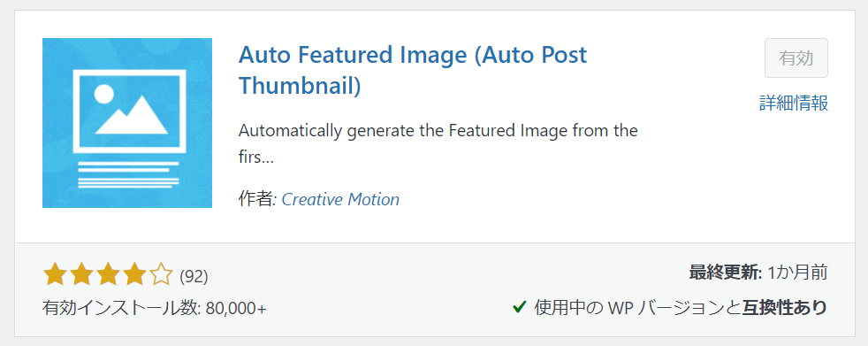Viewport: 868px width, 346px height.
Task: Click the fourth gold rating star
Action: [x=134, y=274]
